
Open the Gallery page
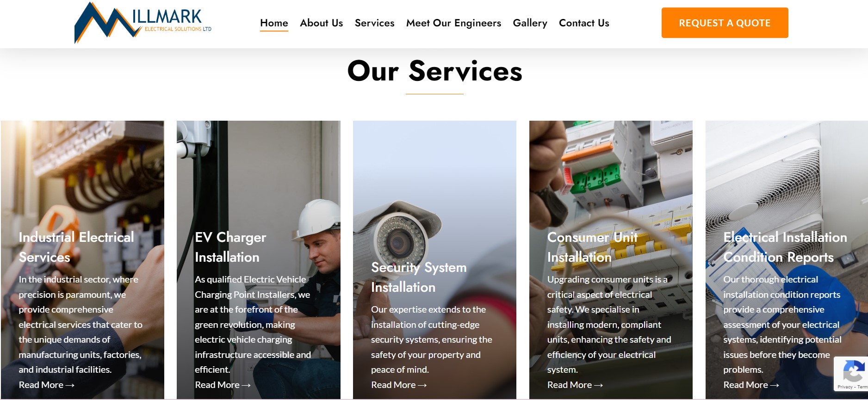(530, 23)
